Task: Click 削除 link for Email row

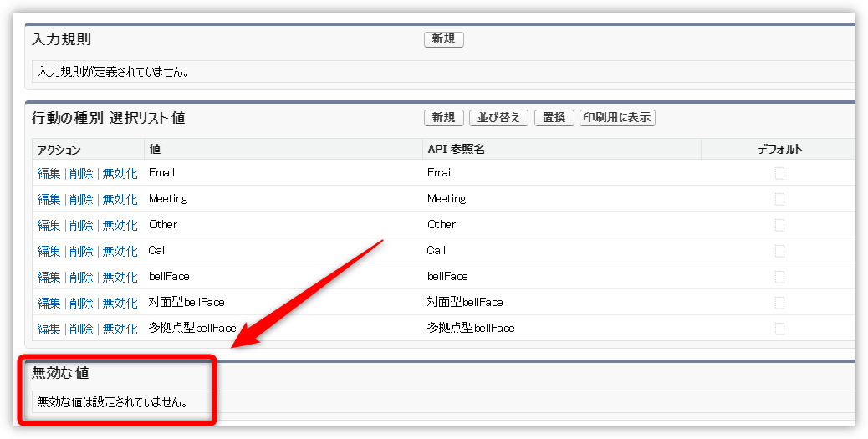Action: point(81,173)
